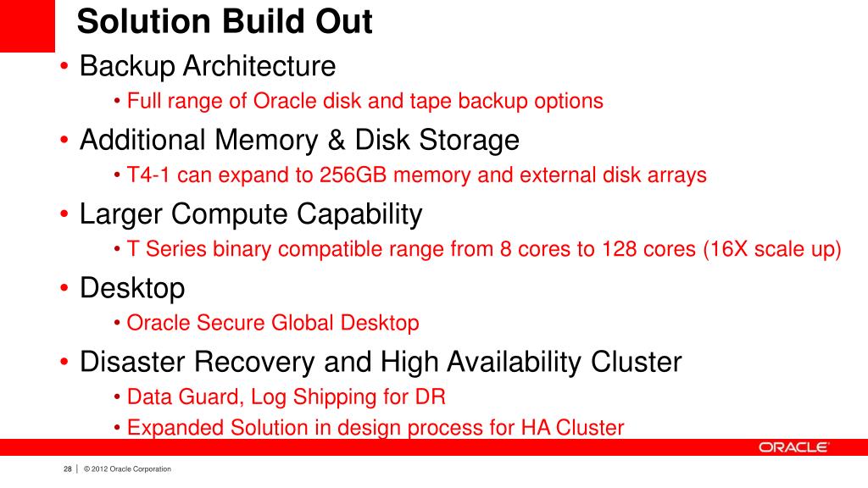Viewport: 868px width, 488px height.
Task: Click the Backup Architecture heading
Action: click(208, 67)
